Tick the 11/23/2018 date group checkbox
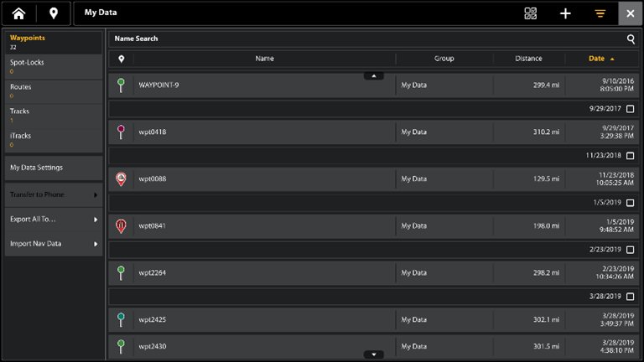This screenshot has height=362, width=644. coord(631,156)
